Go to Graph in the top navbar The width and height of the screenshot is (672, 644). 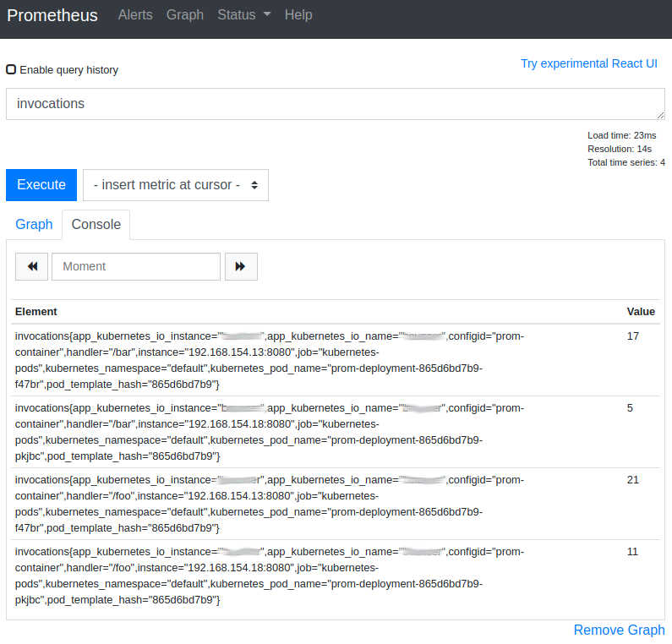tap(185, 15)
